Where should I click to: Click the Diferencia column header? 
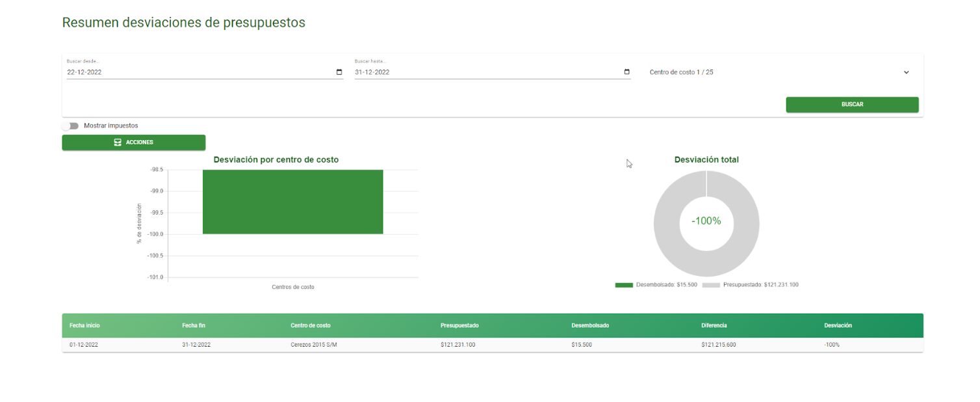pyautogui.click(x=714, y=325)
